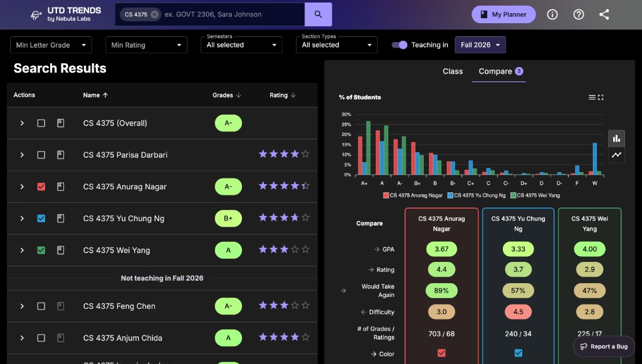642x364 pixels.
Task: Click the '703 / 68' grades count
Action: pos(441,334)
